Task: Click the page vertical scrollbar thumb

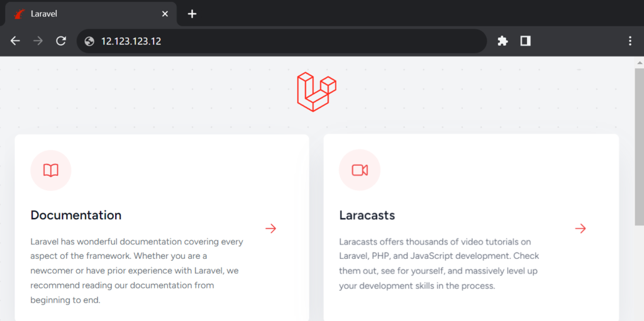Action: 640,146
